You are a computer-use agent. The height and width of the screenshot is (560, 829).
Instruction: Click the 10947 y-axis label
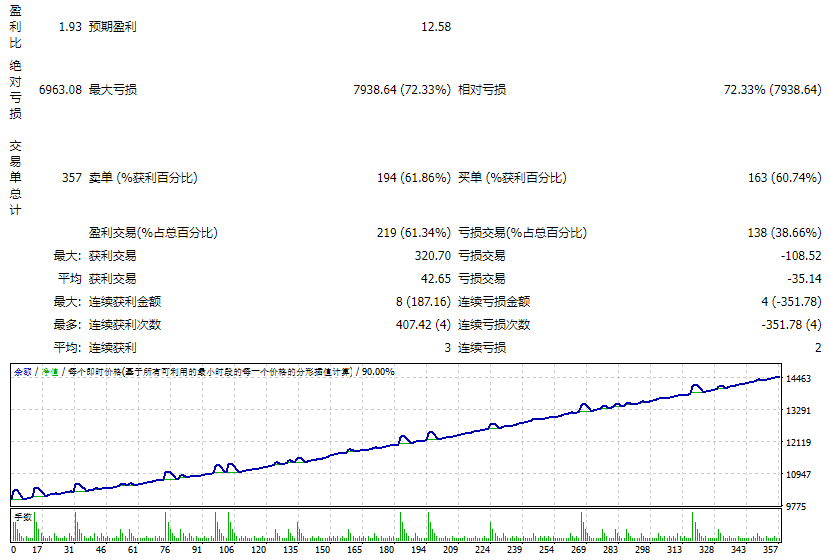click(x=798, y=475)
